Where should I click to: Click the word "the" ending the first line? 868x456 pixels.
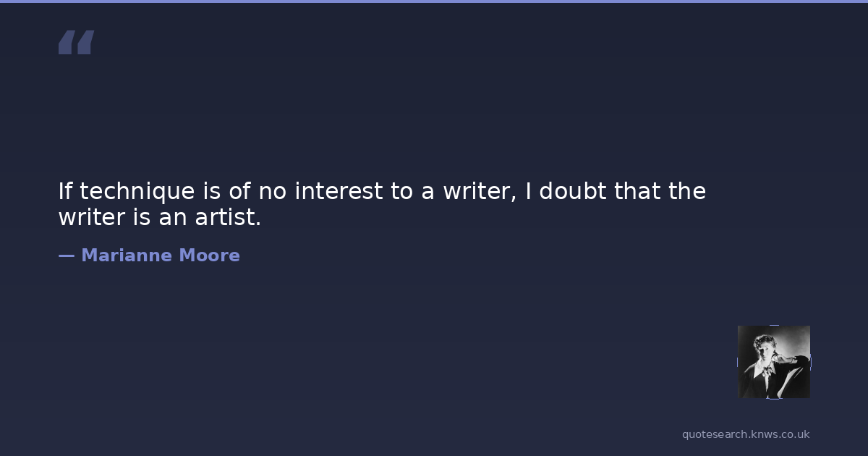coord(686,192)
